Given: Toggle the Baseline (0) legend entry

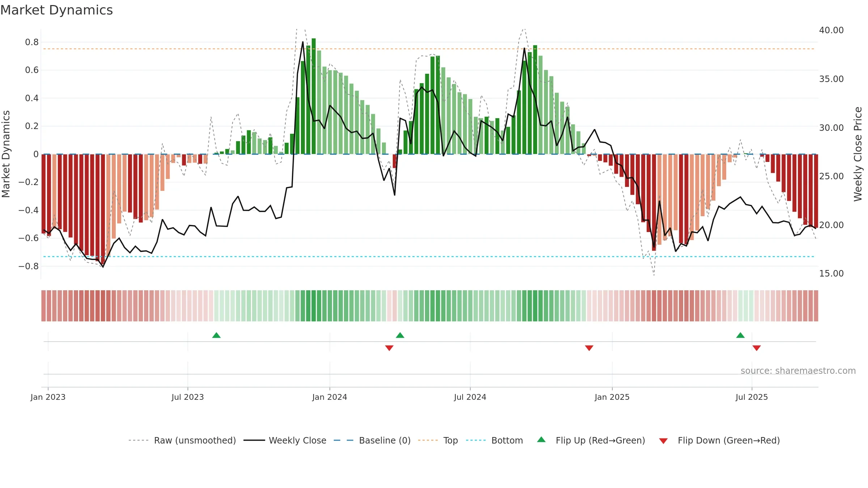Looking at the screenshot, I should (372, 440).
